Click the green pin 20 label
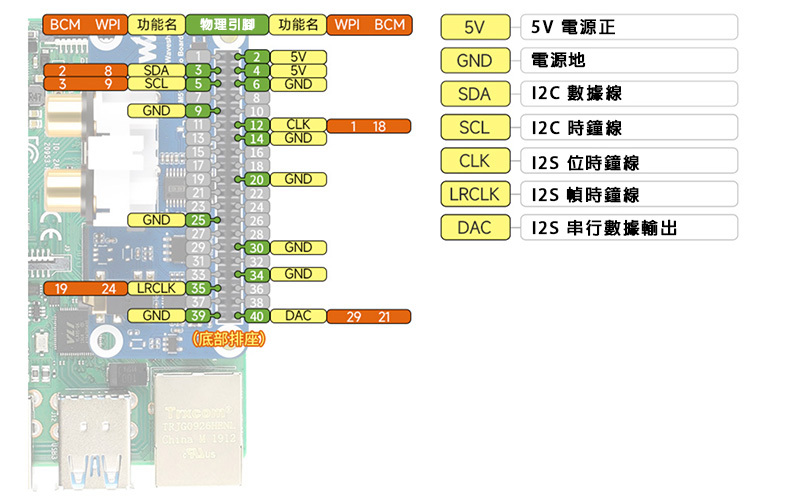 coord(257,180)
